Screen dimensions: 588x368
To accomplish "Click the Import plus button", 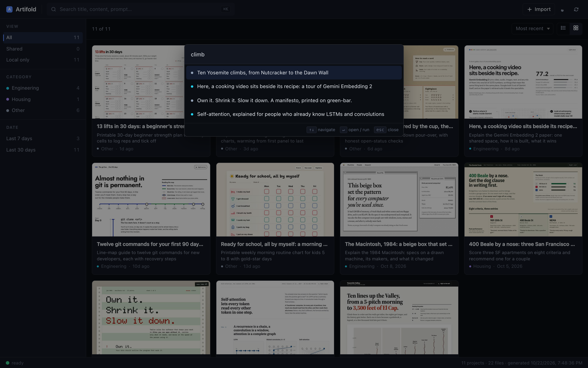I will [x=539, y=9].
